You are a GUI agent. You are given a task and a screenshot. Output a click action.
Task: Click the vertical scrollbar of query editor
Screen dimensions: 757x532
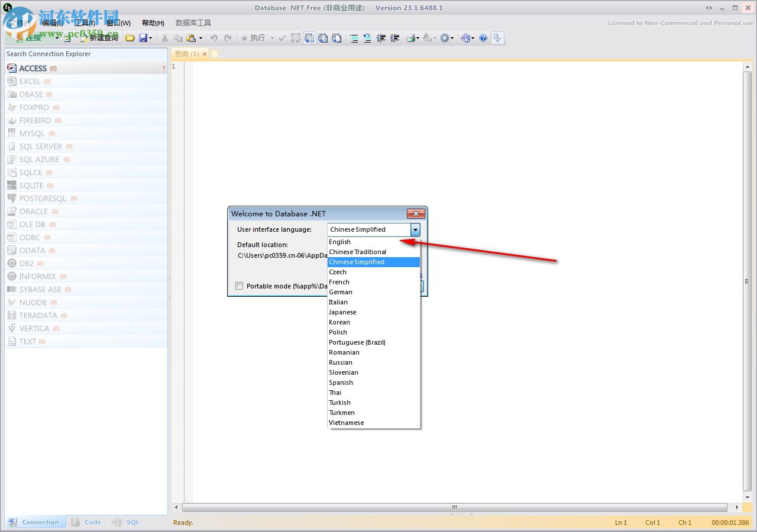point(747,282)
